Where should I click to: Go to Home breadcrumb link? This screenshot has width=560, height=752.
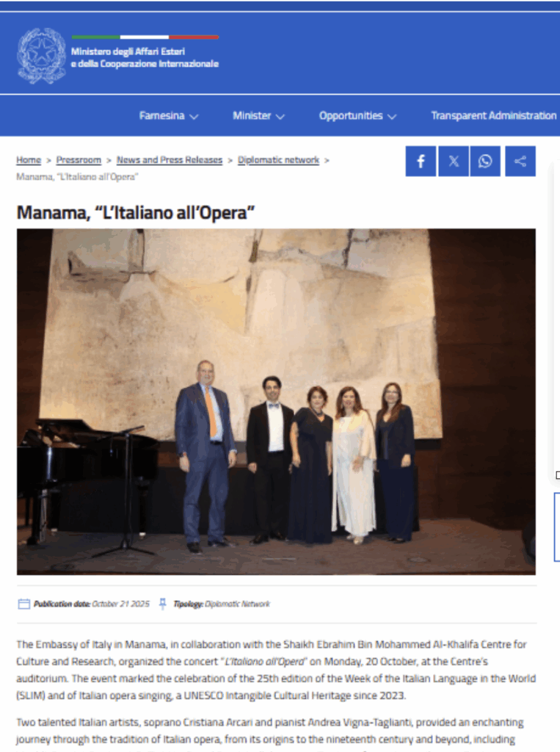tap(29, 159)
